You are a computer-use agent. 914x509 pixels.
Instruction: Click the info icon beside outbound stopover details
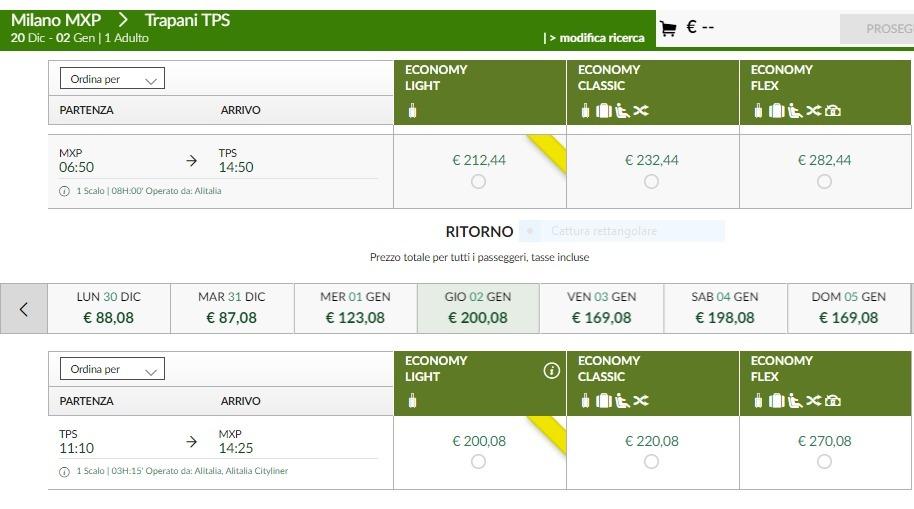pos(65,191)
